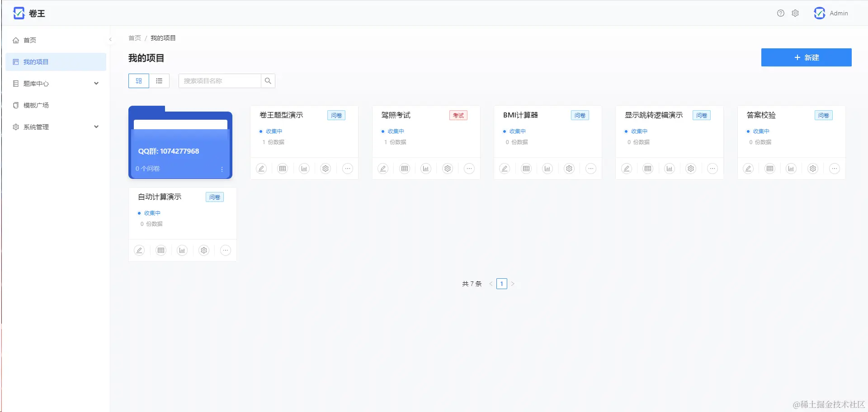Viewport: 868px width, 412px height.
Task: Go to pagination page 1
Action: point(502,284)
